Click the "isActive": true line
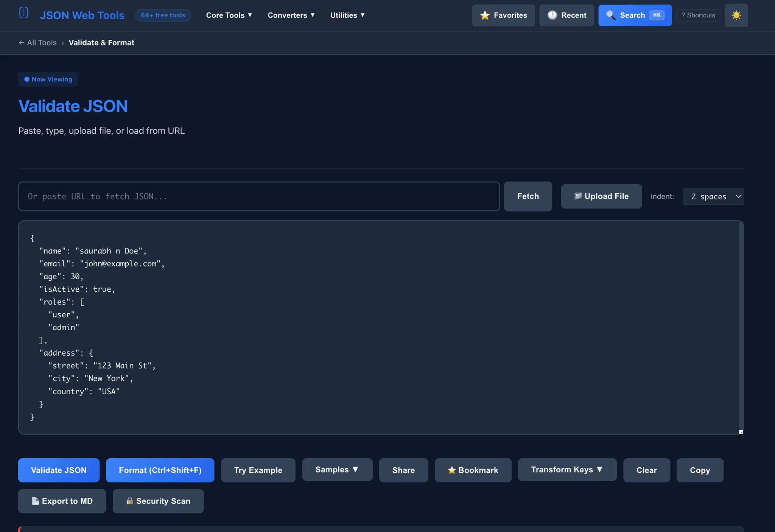775x532 pixels. tap(77, 289)
